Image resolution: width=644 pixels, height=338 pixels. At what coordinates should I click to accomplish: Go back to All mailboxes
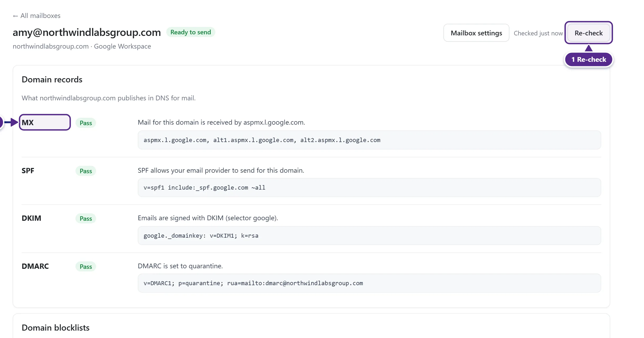pyautogui.click(x=37, y=16)
